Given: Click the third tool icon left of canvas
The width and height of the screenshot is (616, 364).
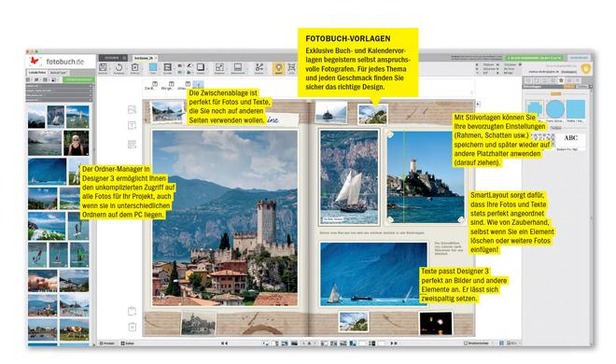Looking at the screenshot, I should 132,144.
